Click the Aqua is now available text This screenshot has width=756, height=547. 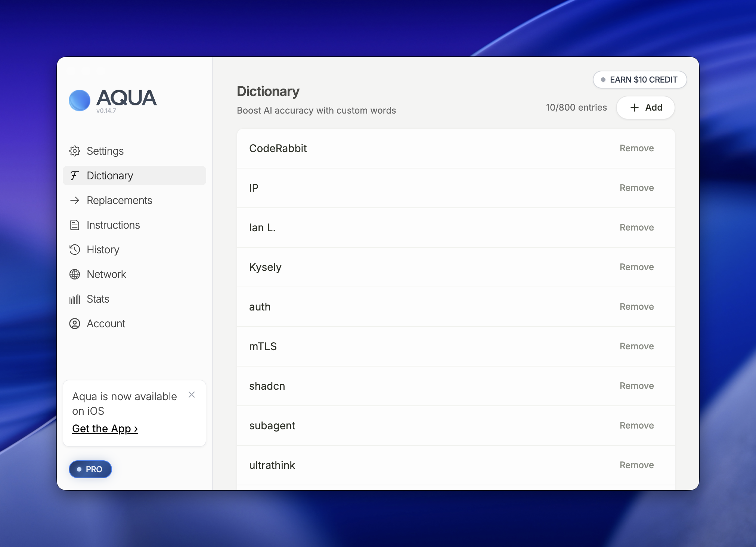click(124, 404)
